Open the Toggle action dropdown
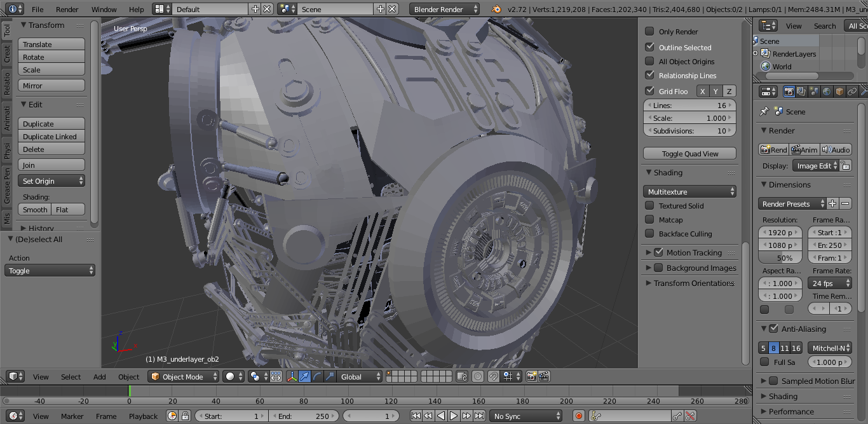 (50, 270)
